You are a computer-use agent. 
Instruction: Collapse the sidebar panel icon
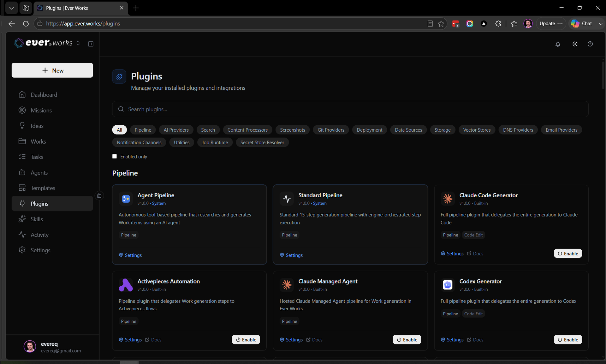(x=91, y=44)
